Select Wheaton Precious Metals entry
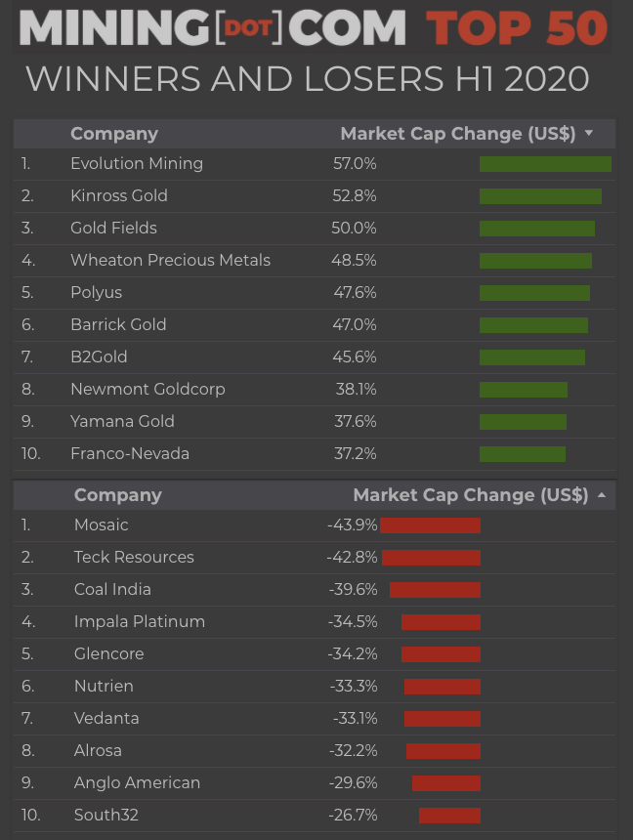633x840 pixels. click(170, 260)
